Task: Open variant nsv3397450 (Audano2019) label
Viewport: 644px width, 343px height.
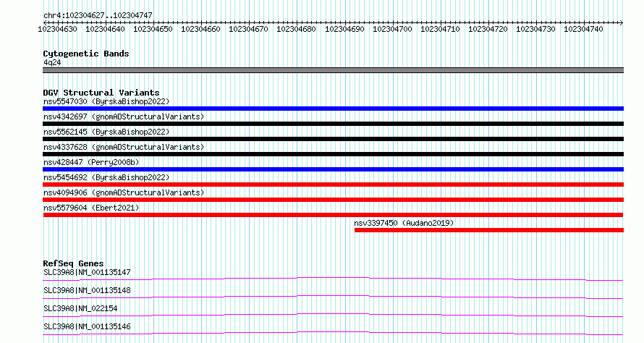Action: pyautogui.click(x=404, y=223)
